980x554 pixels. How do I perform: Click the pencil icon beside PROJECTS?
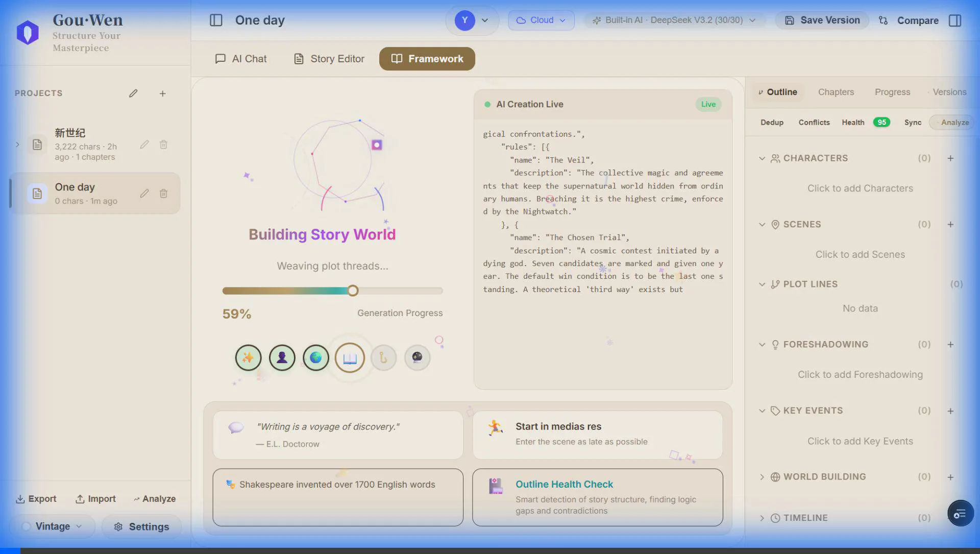[133, 93]
